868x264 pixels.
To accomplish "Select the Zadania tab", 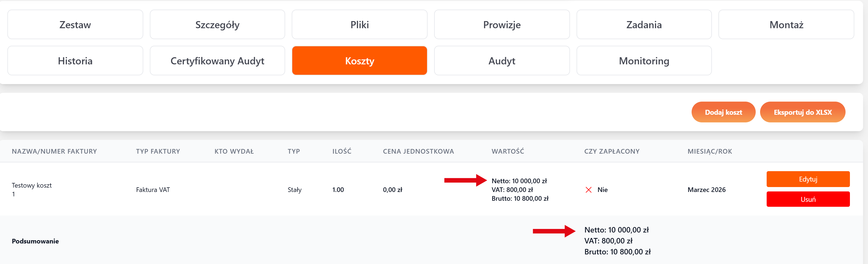I will click(x=644, y=25).
